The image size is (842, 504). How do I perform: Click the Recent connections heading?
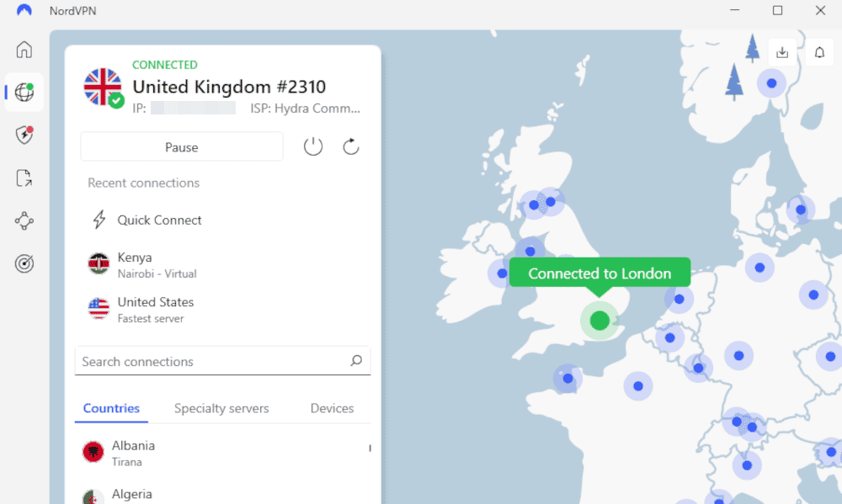143,183
